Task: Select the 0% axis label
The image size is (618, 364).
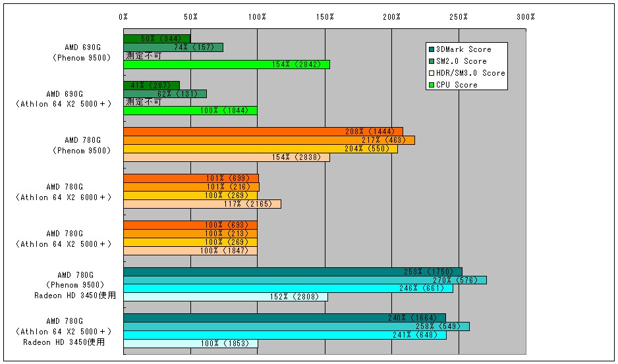Action: 123,17
